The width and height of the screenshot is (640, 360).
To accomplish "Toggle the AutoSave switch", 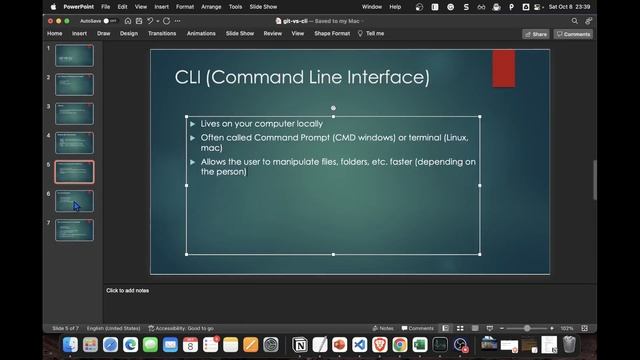I will (109, 21).
